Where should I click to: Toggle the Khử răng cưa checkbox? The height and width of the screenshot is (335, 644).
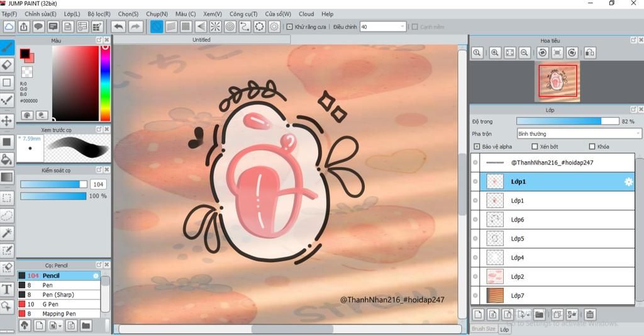pos(289,26)
